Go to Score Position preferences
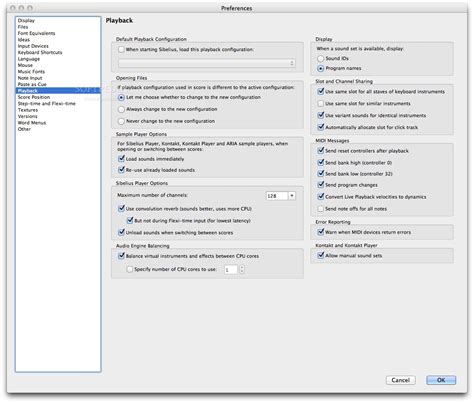This screenshot has width=474, height=403. [34, 97]
